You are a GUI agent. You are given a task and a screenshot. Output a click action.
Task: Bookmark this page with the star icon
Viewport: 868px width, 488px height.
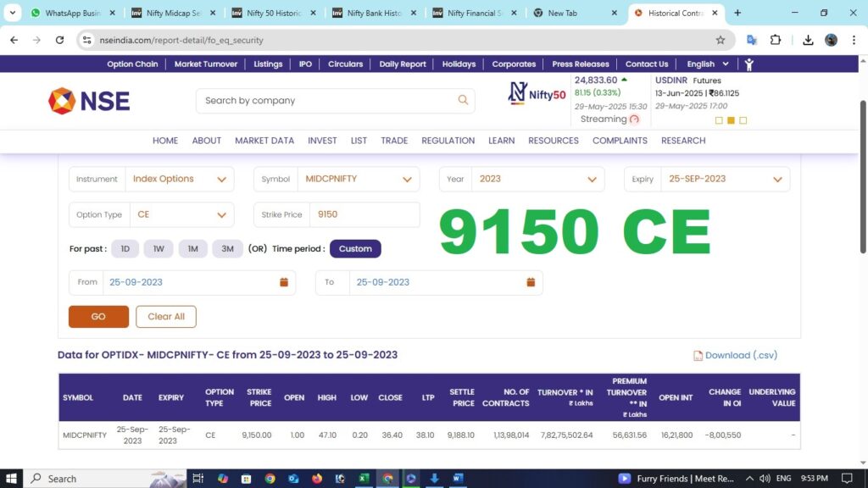click(721, 40)
